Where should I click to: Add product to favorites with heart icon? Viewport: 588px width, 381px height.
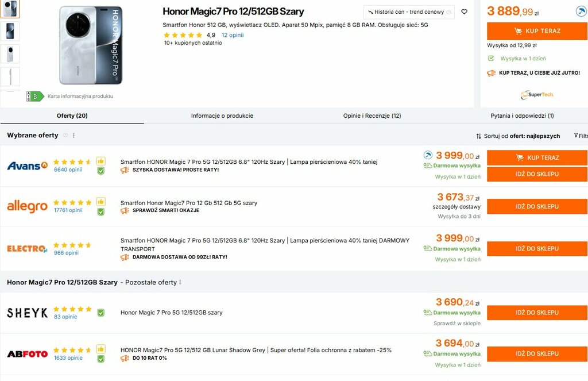tap(464, 12)
